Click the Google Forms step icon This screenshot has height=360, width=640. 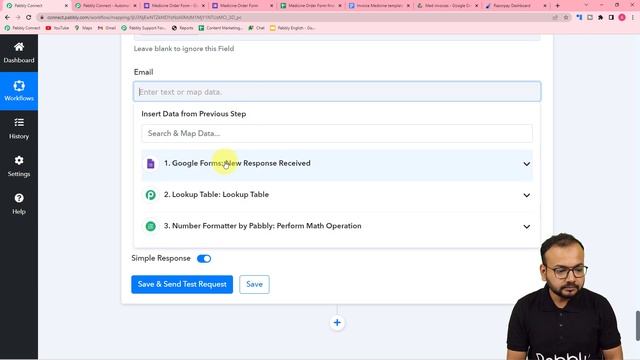tap(151, 164)
